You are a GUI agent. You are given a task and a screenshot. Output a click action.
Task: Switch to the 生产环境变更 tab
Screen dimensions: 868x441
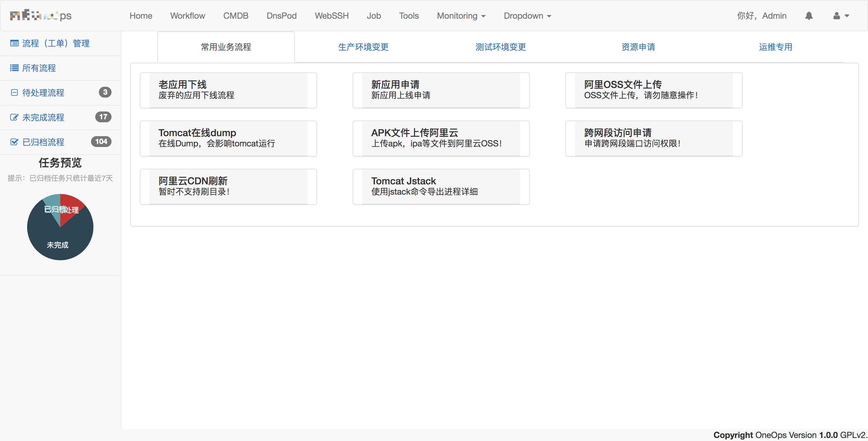click(x=363, y=47)
